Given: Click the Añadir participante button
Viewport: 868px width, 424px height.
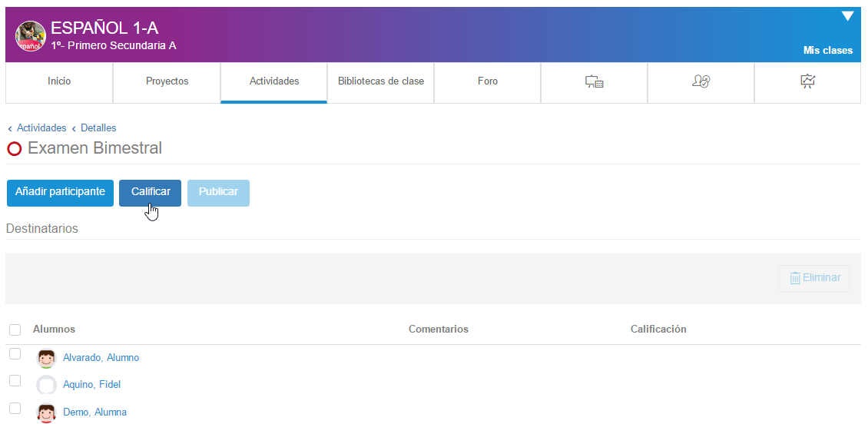Looking at the screenshot, I should 60,192.
